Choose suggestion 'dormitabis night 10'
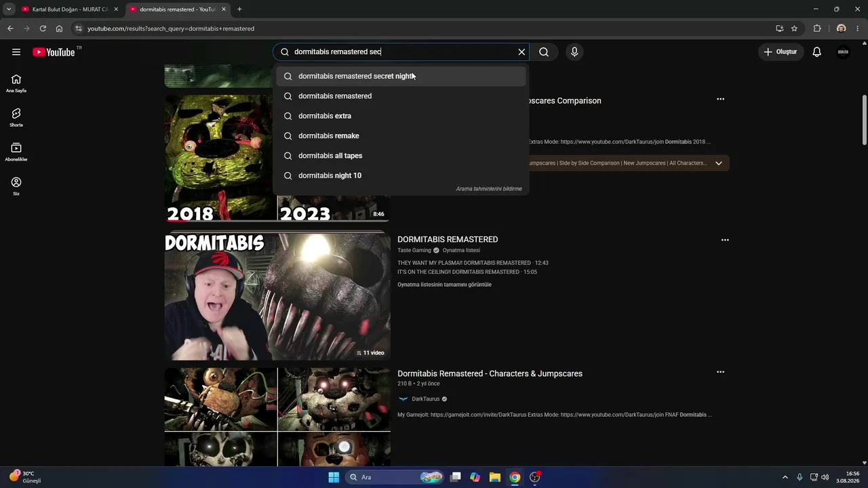 [401, 176]
